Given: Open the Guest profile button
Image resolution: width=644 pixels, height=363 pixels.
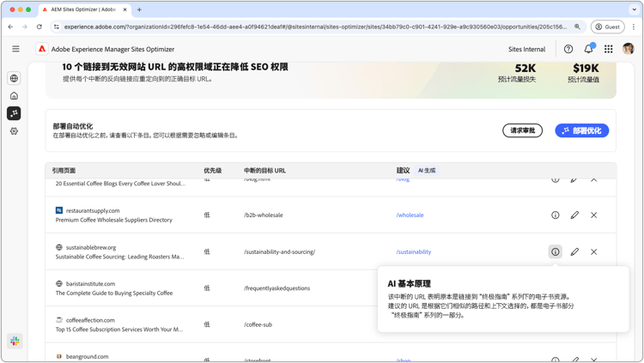Looking at the screenshot, I should tap(607, 27).
